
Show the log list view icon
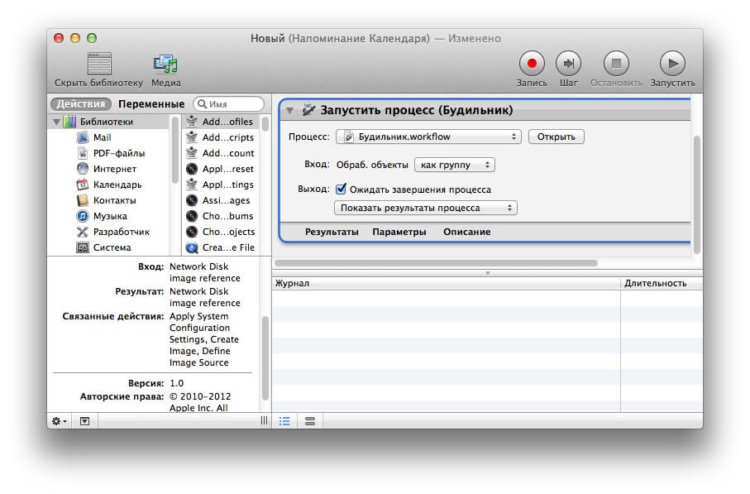(285, 421)
